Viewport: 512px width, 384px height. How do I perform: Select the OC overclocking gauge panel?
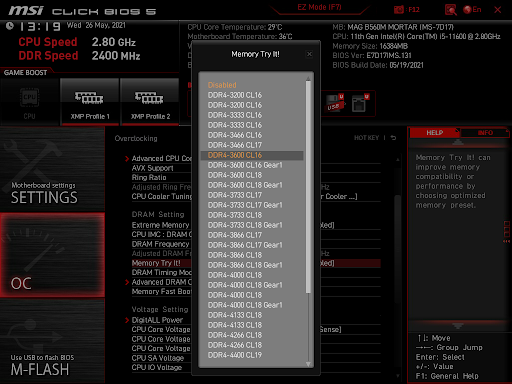click(52, 255)
